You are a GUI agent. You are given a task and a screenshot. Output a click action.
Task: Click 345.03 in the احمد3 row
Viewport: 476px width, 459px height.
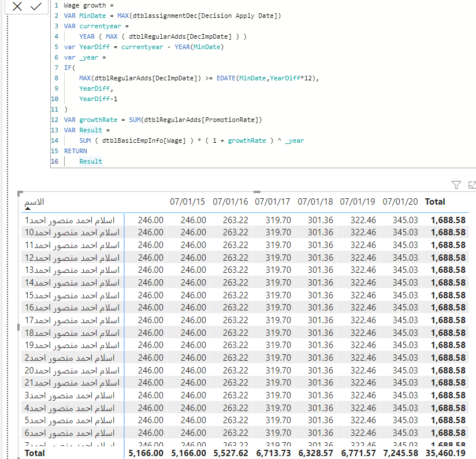406,395
